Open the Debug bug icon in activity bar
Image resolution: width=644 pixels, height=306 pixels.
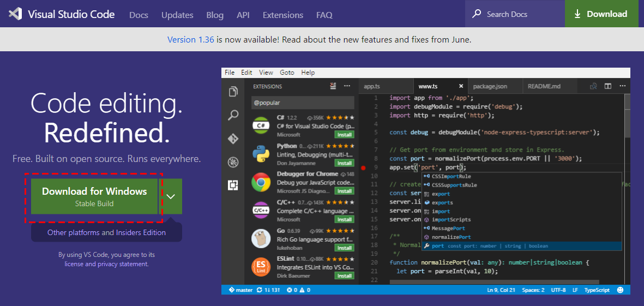point(233,162)
